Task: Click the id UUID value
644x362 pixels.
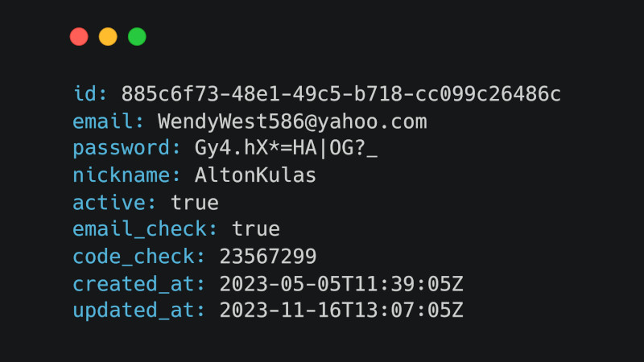Action: tap(341, 94)
